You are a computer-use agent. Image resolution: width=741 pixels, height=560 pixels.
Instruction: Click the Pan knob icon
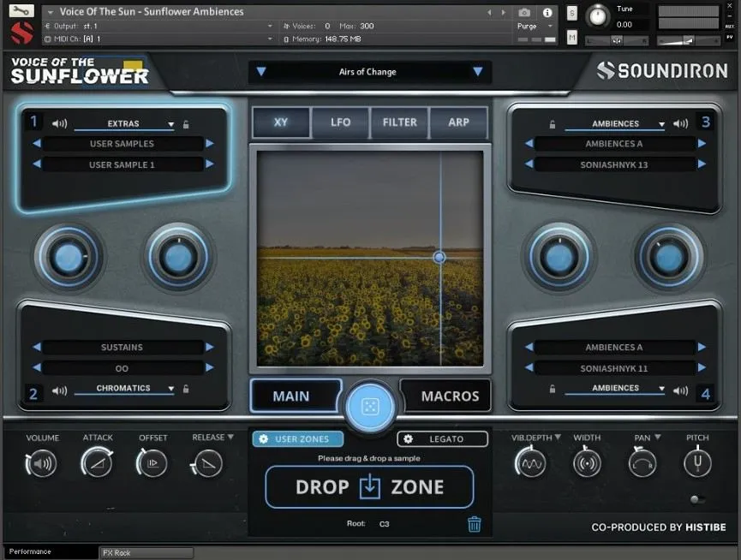pyautogui.click(x=642, y=463)
